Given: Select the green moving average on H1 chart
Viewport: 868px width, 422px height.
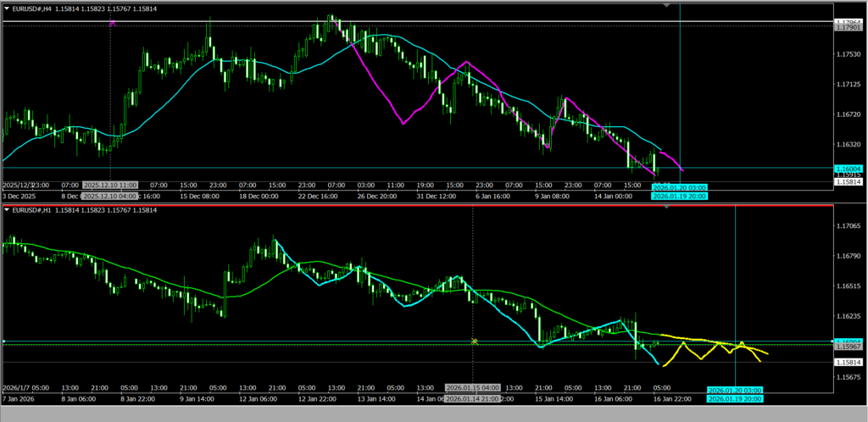Looking at the screenshot, I should [254, 292].
